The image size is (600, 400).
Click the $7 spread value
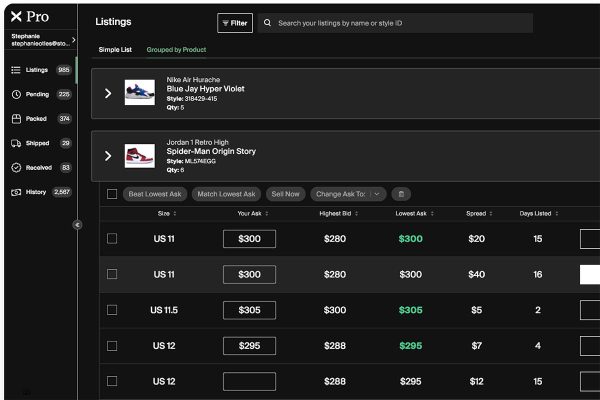476,346
